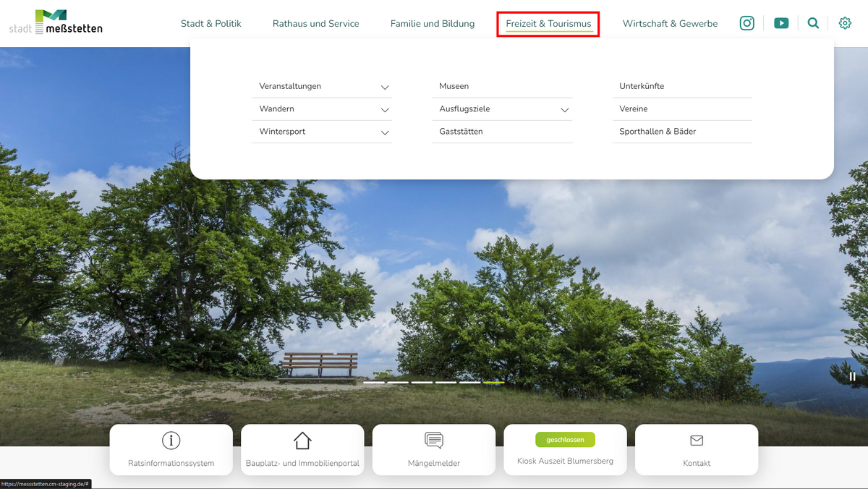Click the Ratsinformationssystem info icon

(171, 440)
